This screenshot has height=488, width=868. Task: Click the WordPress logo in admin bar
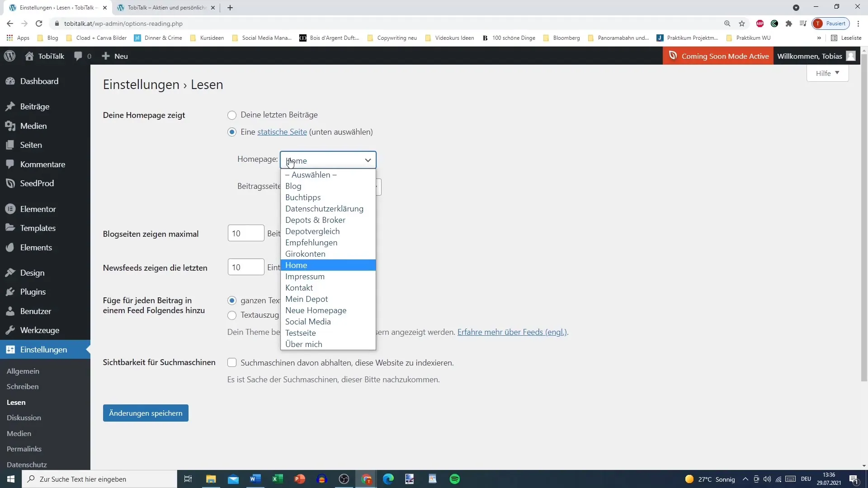[10, 56]
